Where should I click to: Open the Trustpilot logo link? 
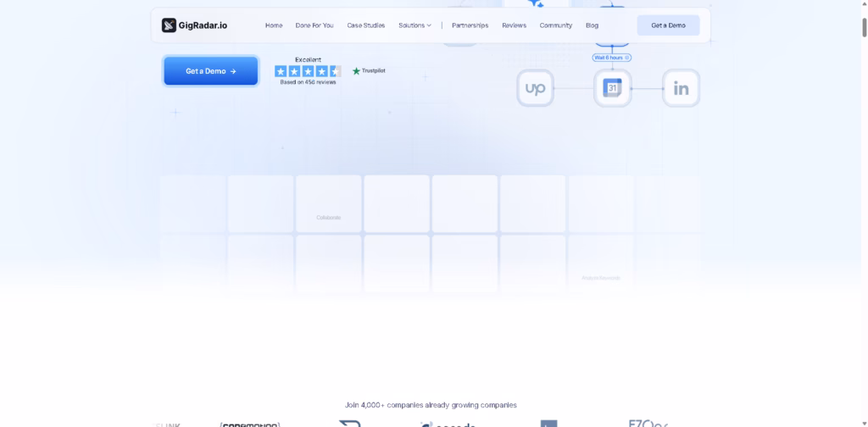[x=369, y=71]
